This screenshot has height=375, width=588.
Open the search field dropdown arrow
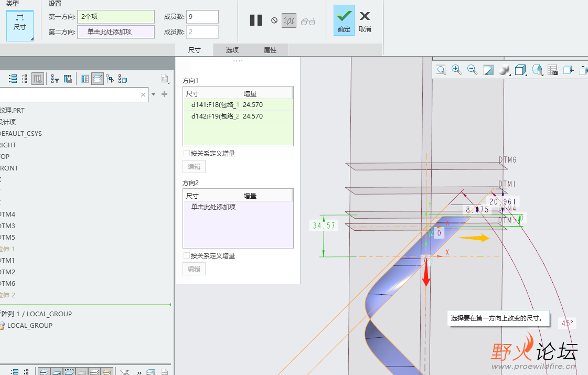(153, 94)
